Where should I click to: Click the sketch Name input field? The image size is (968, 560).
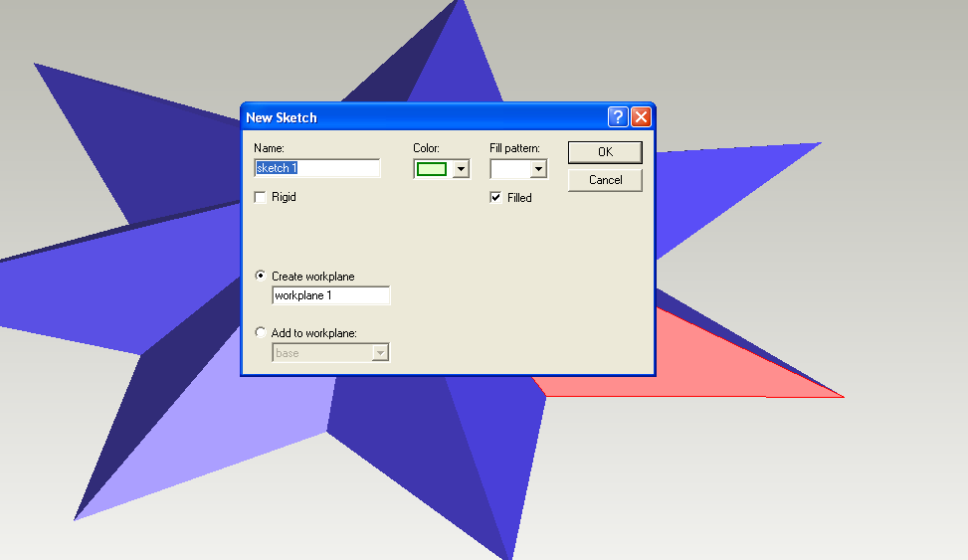tap(317, 168)
